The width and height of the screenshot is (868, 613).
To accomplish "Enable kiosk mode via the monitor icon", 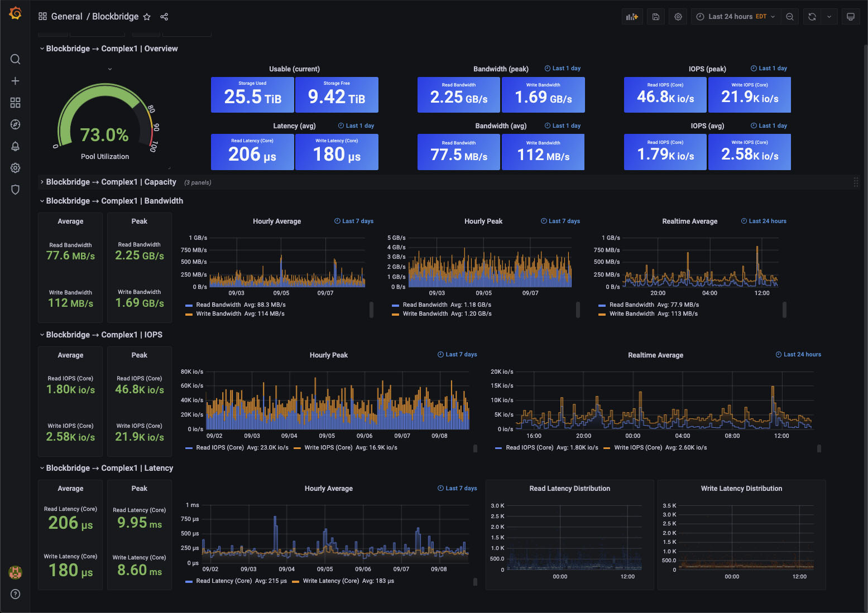I will pos(851,16).
